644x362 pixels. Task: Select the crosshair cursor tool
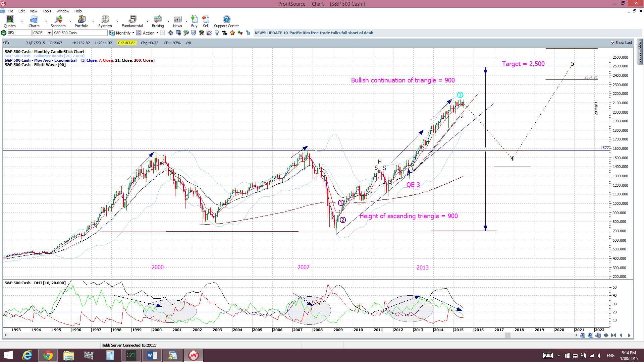[x=171, y=33]
